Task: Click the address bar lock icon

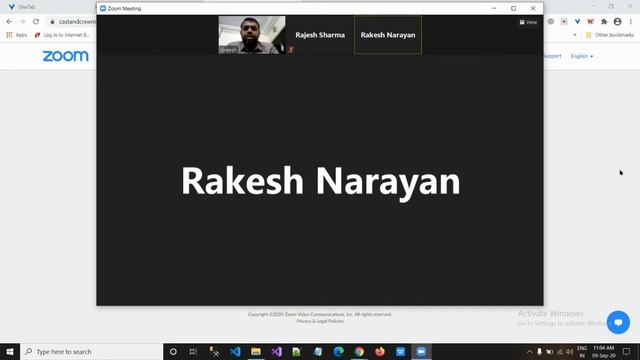Action: coord(52,22)
